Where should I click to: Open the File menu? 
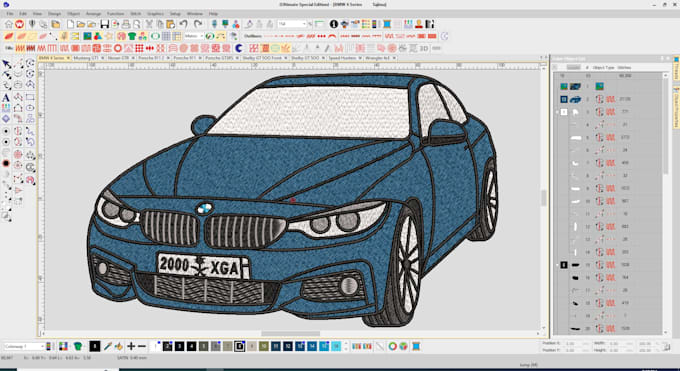click(x=10, y=14)
